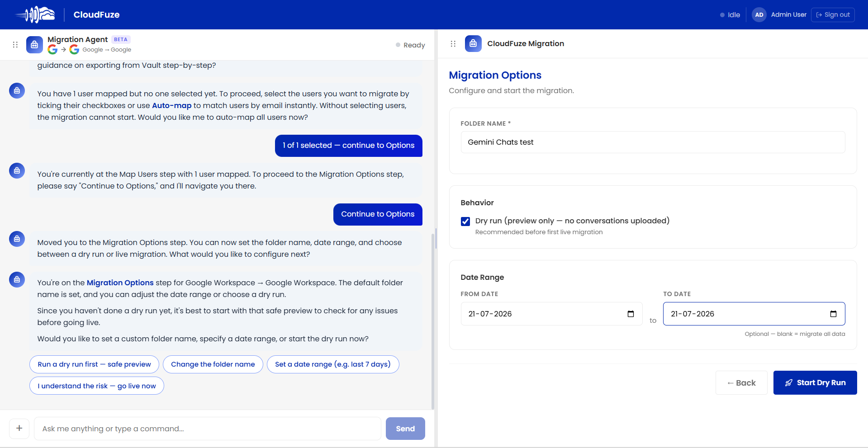Click the Folder Name field
This screenshot has height=448, width=868.
click(x=653, y=142)
